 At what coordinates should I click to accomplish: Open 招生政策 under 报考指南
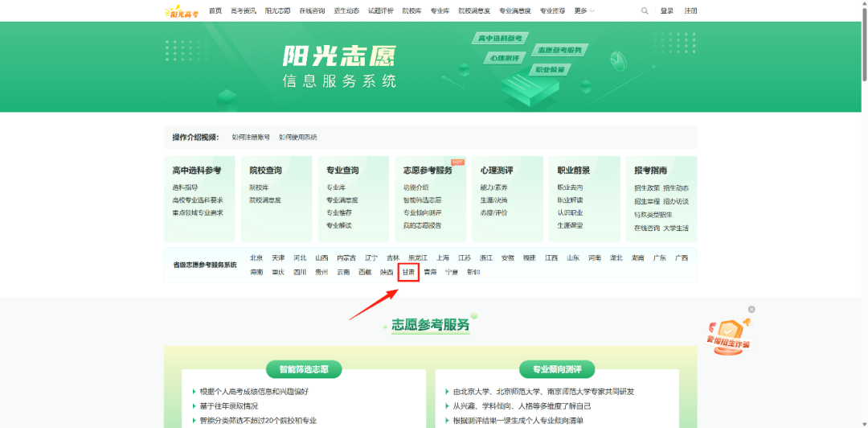647,187
